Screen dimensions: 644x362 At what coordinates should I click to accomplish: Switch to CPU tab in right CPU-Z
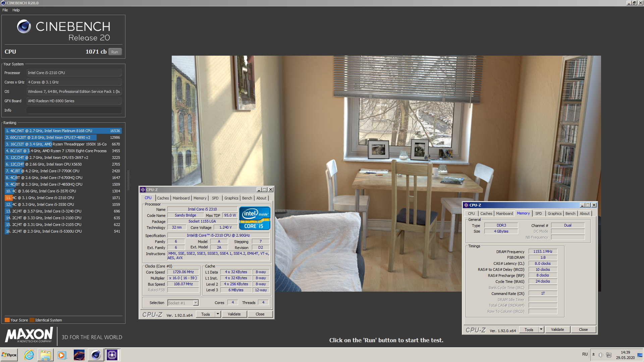click(471, 214)
